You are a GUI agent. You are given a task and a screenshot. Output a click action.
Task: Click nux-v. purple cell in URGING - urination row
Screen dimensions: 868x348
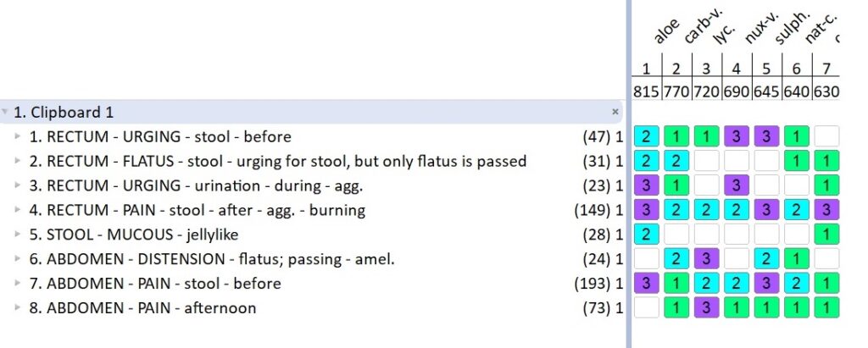[736, 185]
